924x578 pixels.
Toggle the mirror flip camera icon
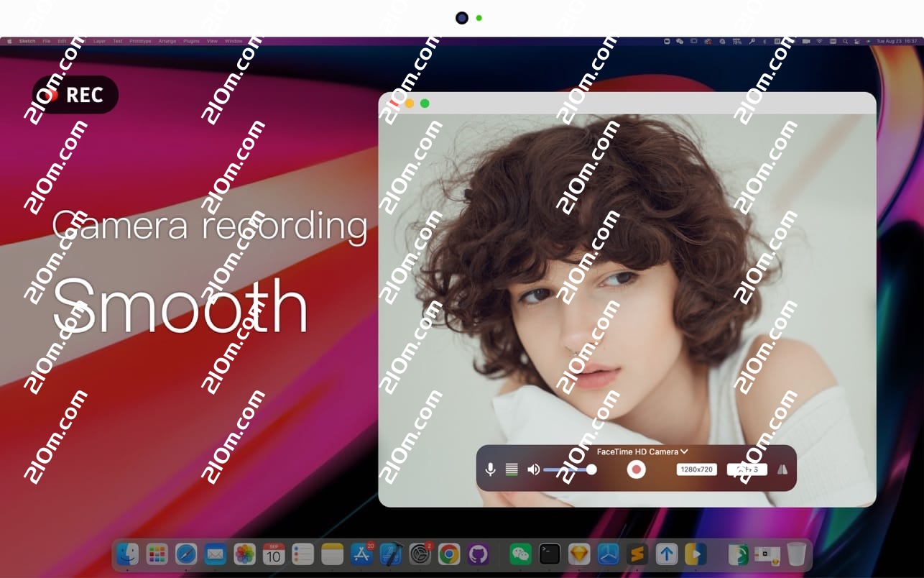(x=782, y=469)
